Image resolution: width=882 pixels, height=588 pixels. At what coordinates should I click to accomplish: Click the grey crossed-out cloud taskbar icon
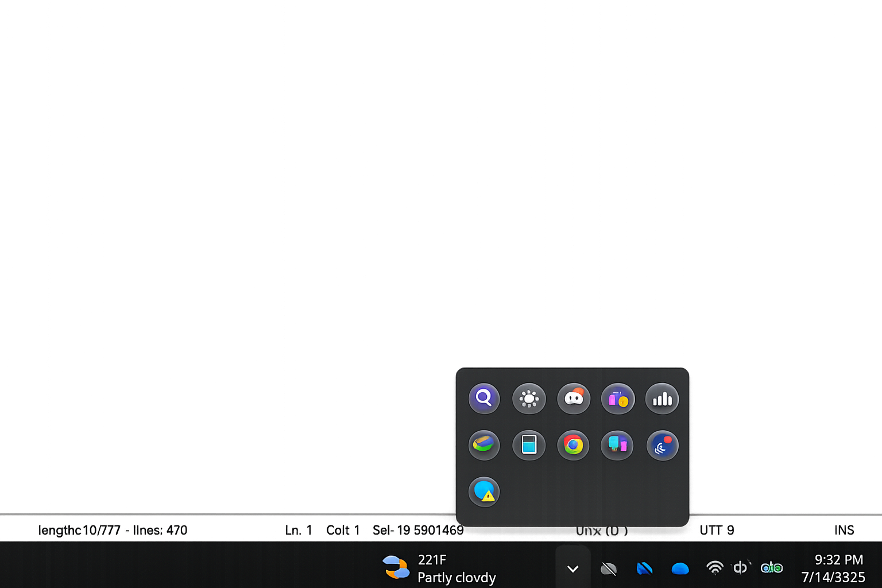[x=609, y=569]
